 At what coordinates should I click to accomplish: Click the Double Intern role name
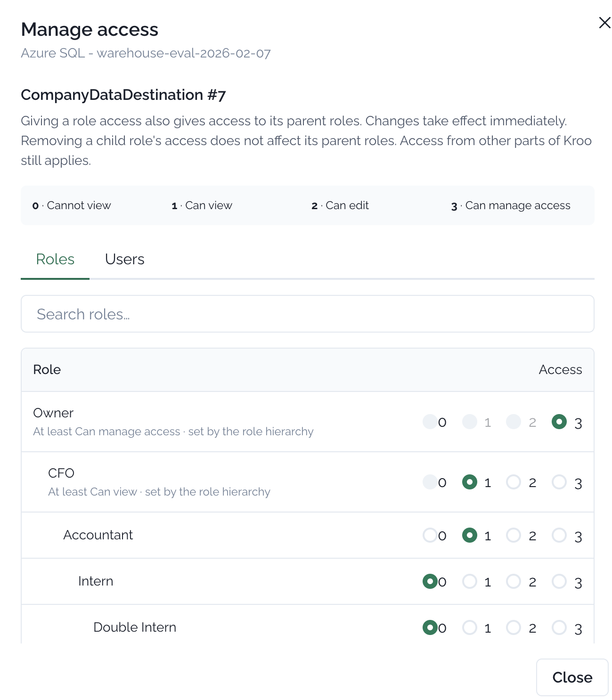point(135,627)
